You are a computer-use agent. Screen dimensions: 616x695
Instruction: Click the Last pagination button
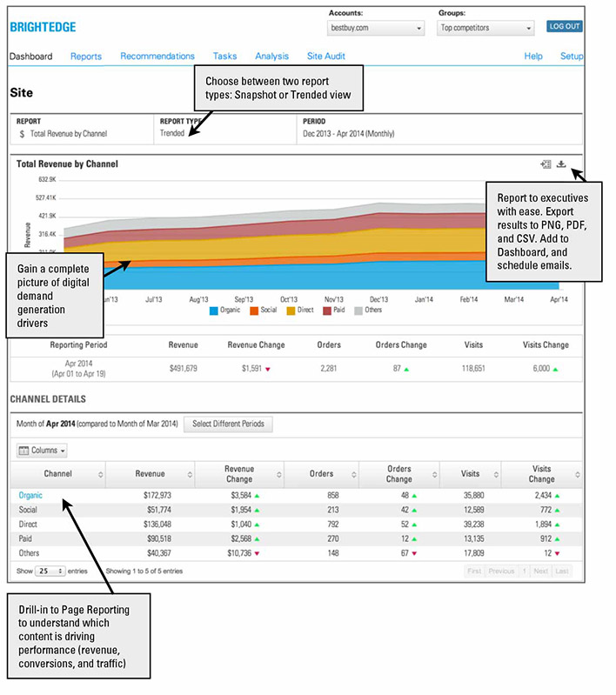click(562, 571)
